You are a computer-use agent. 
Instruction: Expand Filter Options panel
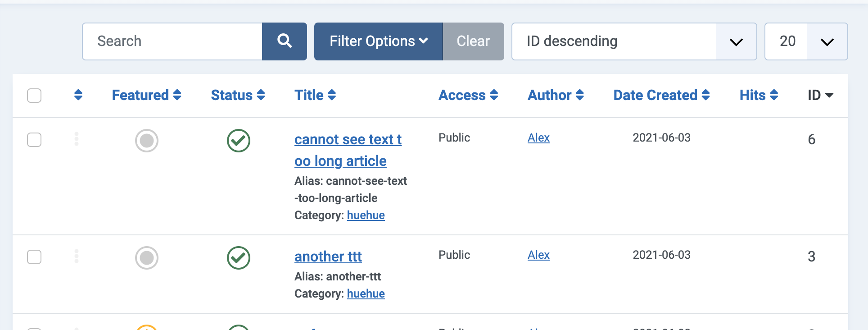[x=379, y=41]
